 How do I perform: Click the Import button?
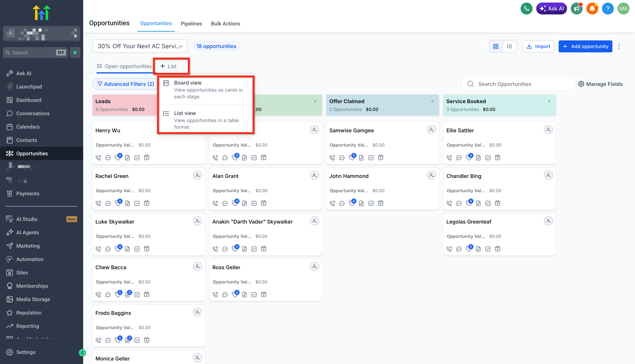click(538, 47)
